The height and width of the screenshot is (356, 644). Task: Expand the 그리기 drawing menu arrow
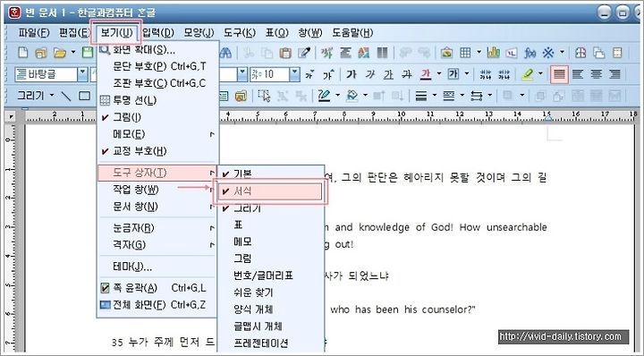52,96
